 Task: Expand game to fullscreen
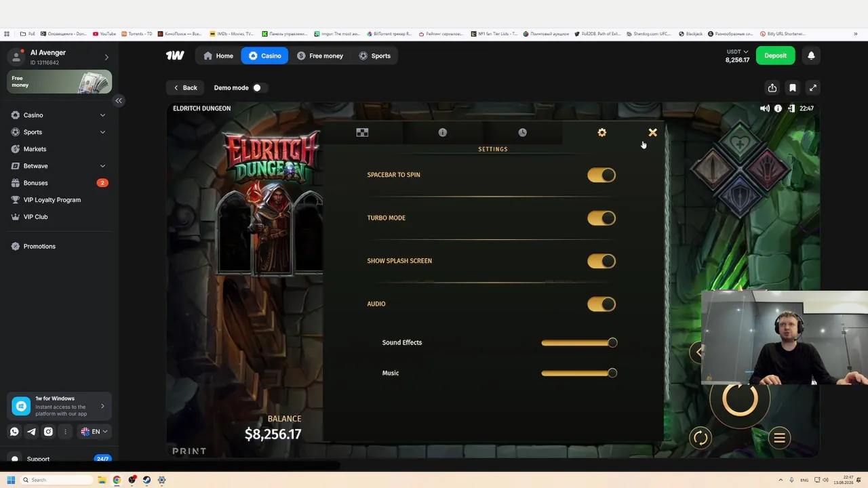[813, 87]
